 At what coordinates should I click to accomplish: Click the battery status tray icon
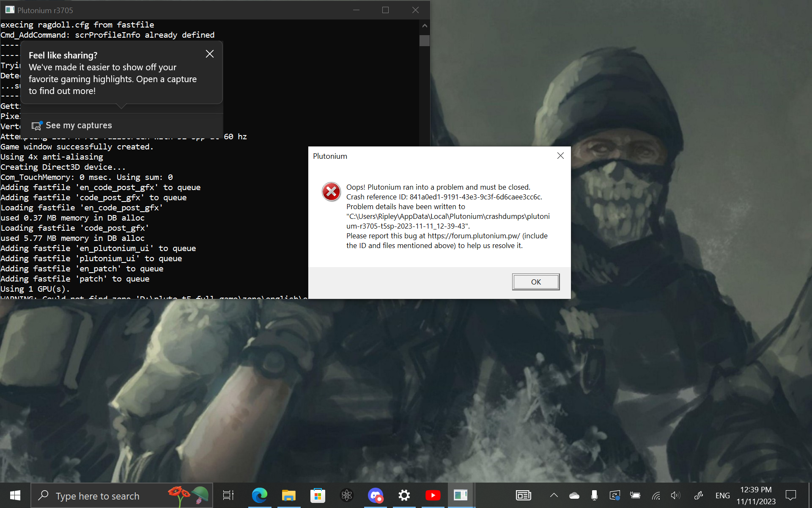point(635,495)
